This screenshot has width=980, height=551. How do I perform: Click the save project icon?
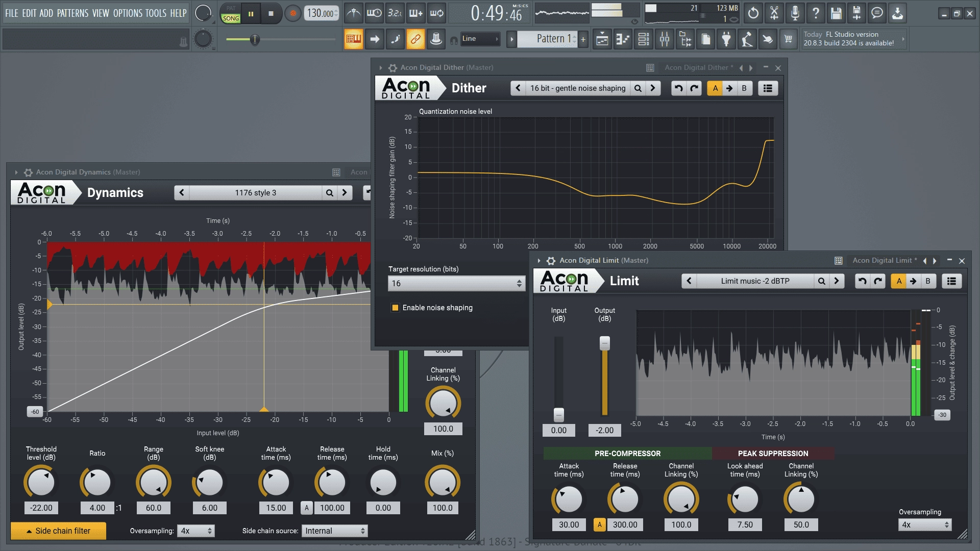[836, 13]
